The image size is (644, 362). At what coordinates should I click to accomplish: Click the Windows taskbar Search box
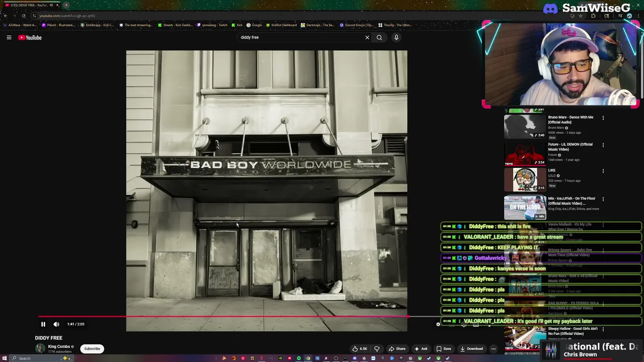pyautogui.click(x=41, y=358)
